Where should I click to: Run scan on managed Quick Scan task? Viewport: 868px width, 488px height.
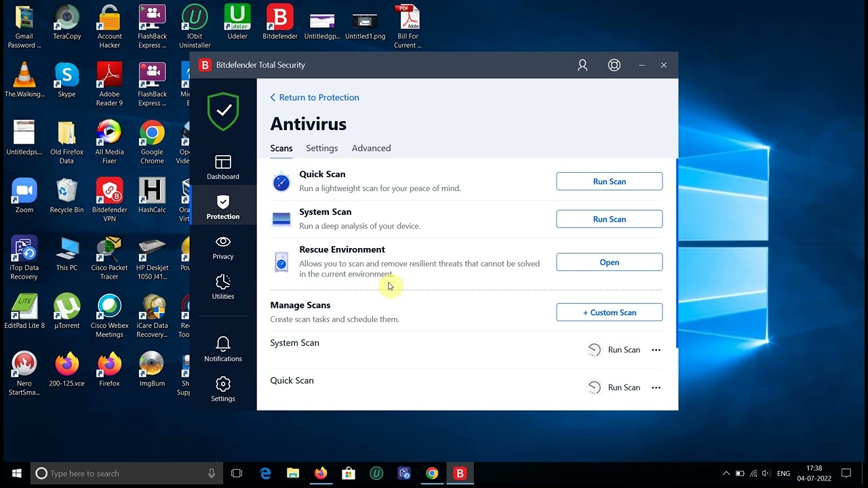(x=614, y=388)
